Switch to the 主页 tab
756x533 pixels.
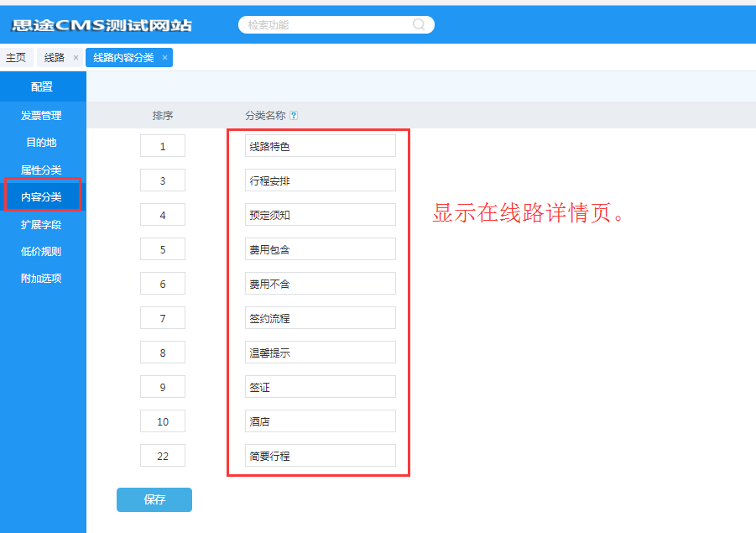tap(16, 58)
